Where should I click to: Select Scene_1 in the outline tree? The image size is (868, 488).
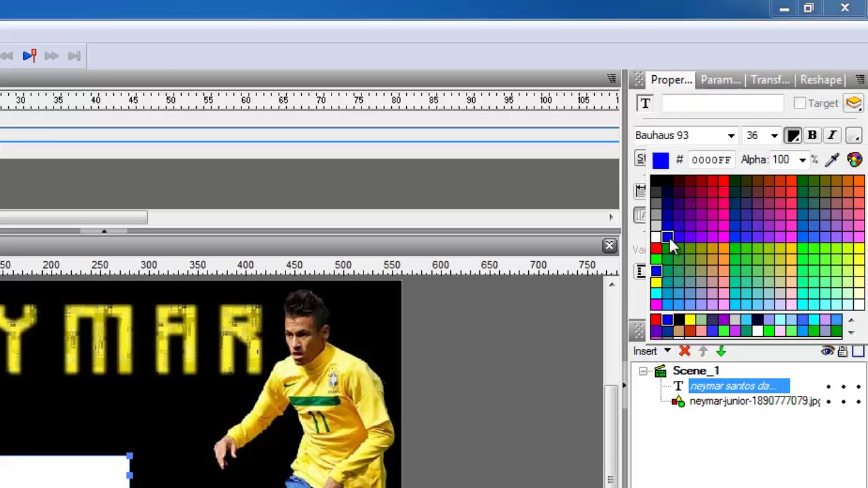click(x=696, y=371)
